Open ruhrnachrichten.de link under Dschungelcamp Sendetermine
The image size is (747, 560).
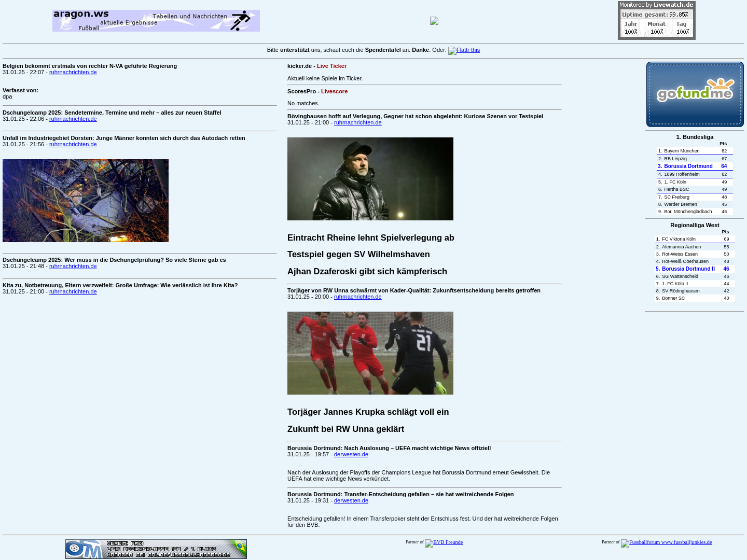tap(73, 119)
